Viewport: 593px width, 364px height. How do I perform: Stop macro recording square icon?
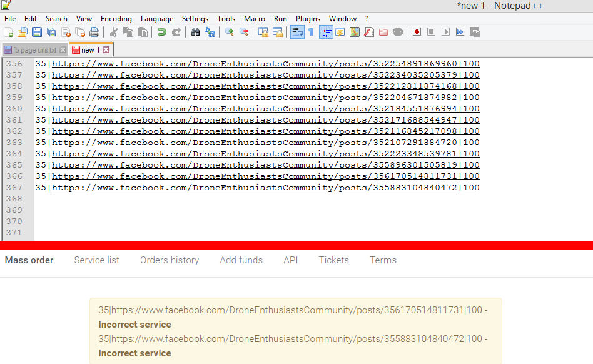pyautogui.click(x=431, y=32)
